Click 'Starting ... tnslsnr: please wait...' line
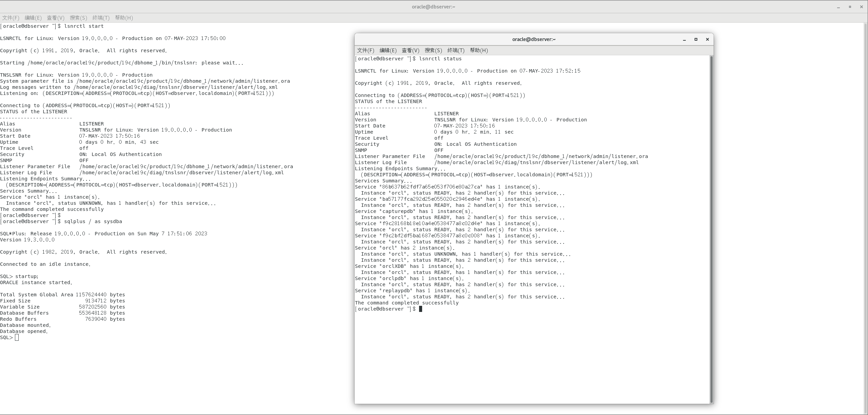 coord(122,63)
